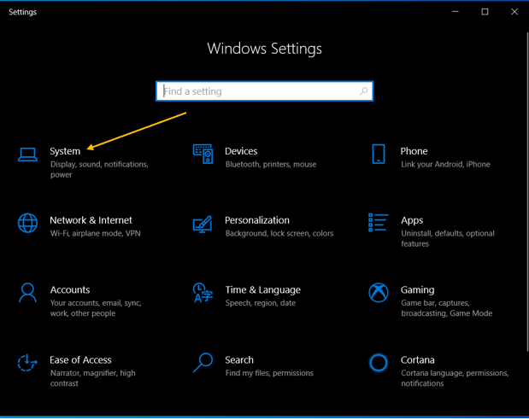Image resolution: width=529 pixels, height=420 pixels.
Task: Open Time & Language settings label
Action: click(x=263, y=290)
